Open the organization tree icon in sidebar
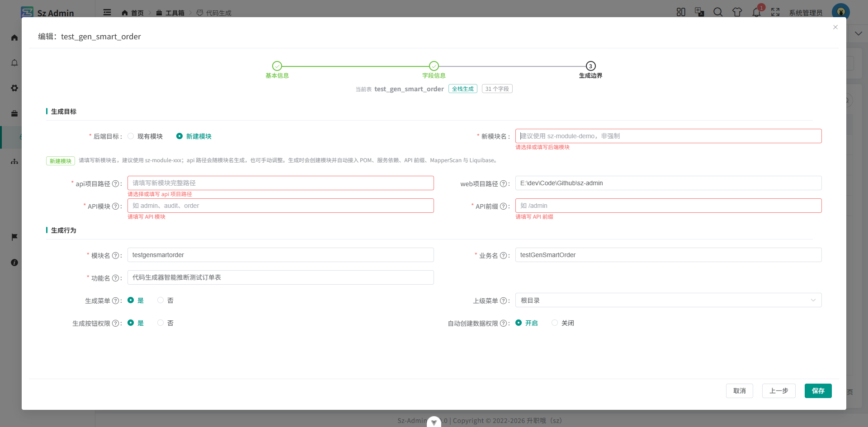 click(14, 161)
